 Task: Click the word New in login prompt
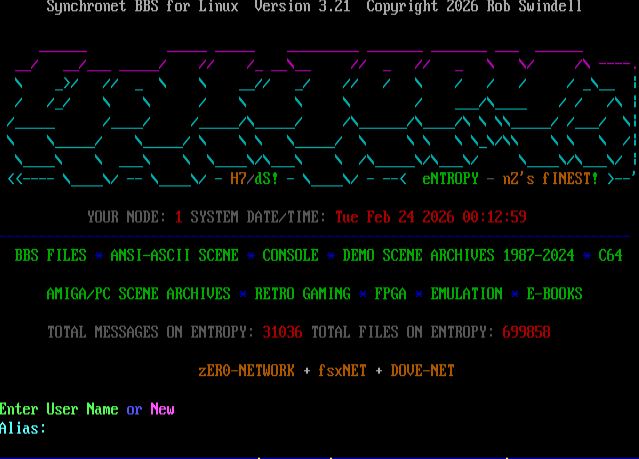(x=162, y=409)
